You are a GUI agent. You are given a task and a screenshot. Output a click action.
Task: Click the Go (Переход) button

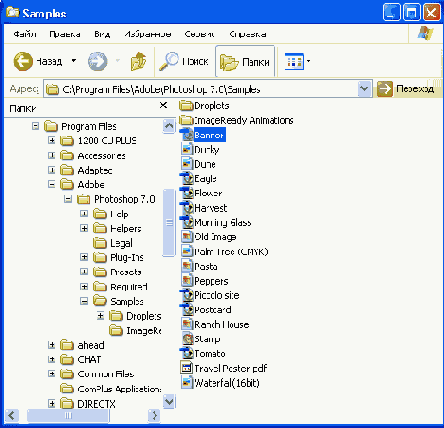click(x=406, y=89)
